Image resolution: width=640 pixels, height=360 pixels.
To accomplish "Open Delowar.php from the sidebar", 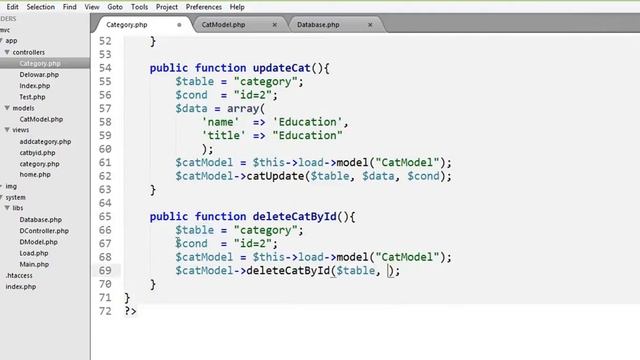I will point(39,74).
